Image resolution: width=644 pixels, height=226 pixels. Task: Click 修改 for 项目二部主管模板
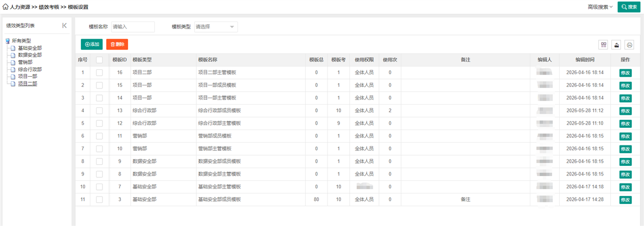(625, 72)
